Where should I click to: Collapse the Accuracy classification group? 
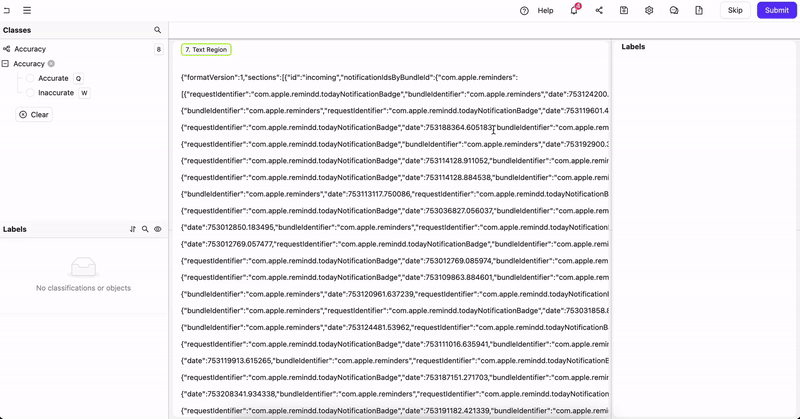5,64
